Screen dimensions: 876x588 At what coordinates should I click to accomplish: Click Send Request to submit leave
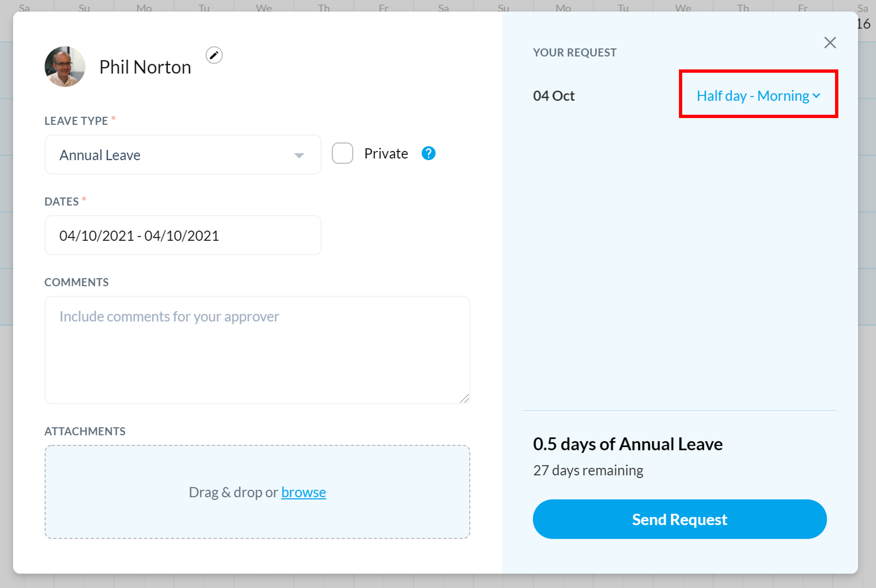[x=680, y=519]
